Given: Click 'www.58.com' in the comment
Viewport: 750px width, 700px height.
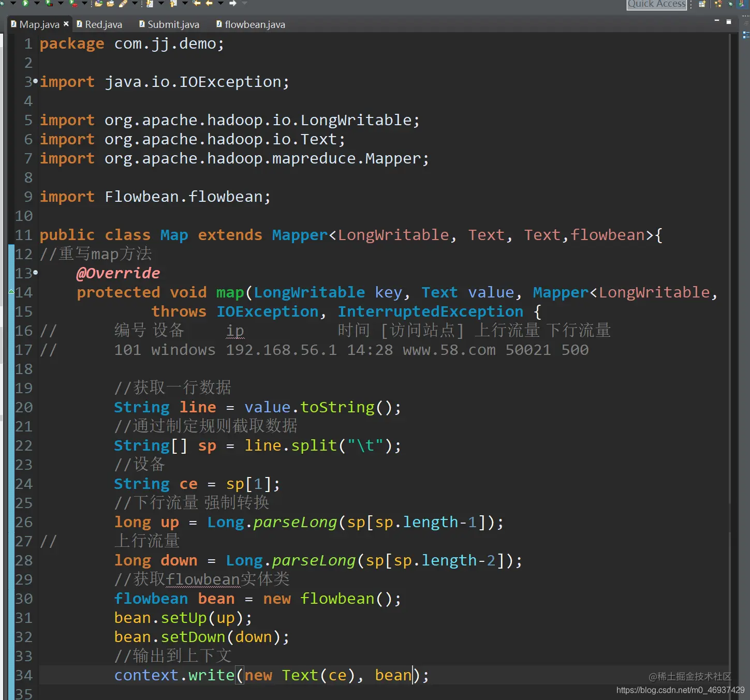Looking at the screenshot, I should point(449,350).
